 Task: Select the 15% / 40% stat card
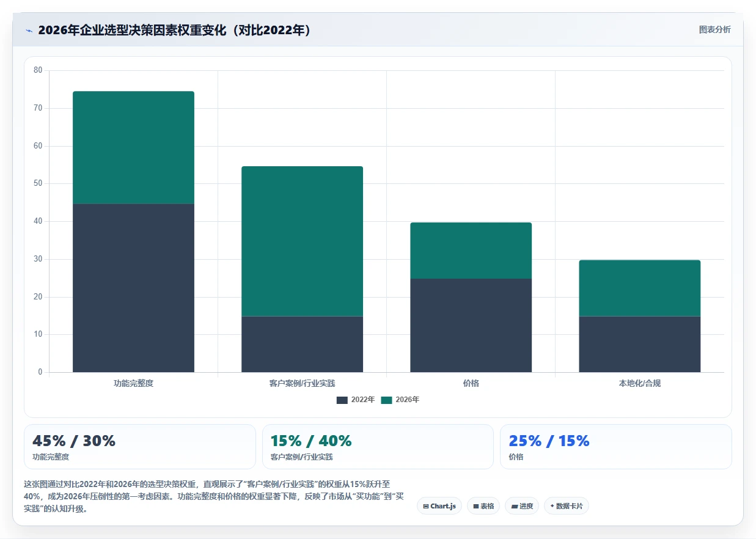coord(378,447)
